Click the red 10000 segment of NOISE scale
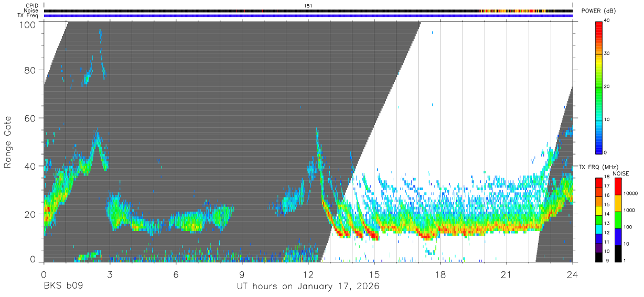The image size is (644, 297). pos(618,186)
